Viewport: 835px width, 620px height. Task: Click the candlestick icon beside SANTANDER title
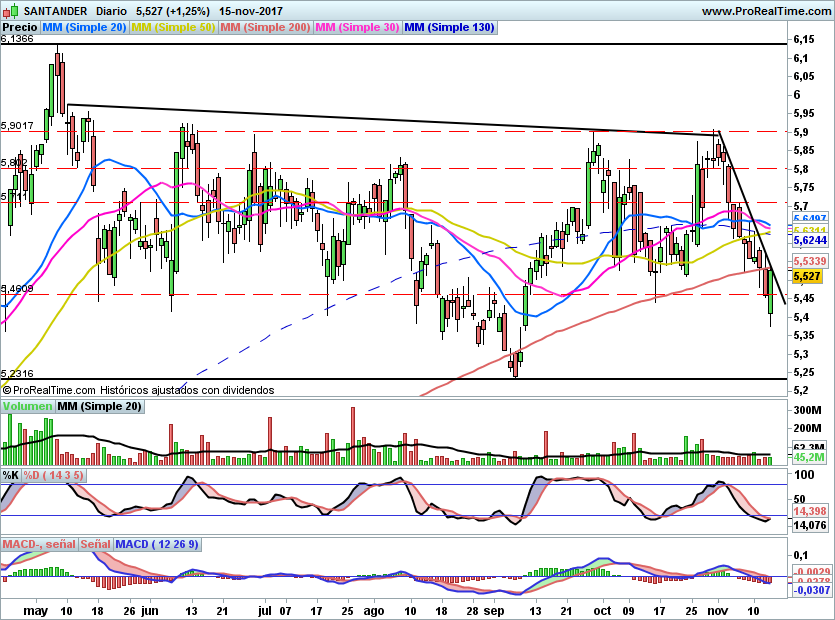pos(11,11)
